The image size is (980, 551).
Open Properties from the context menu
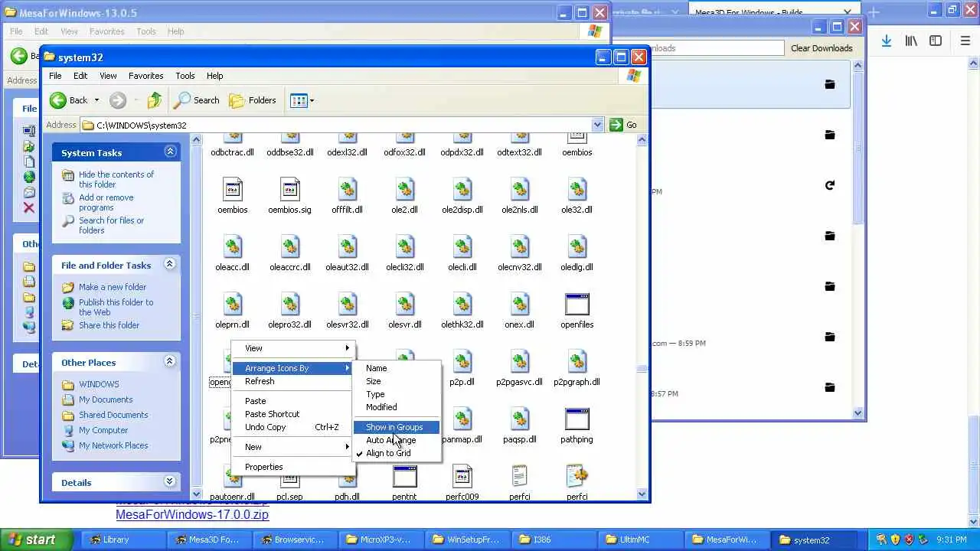click(294, 467)
